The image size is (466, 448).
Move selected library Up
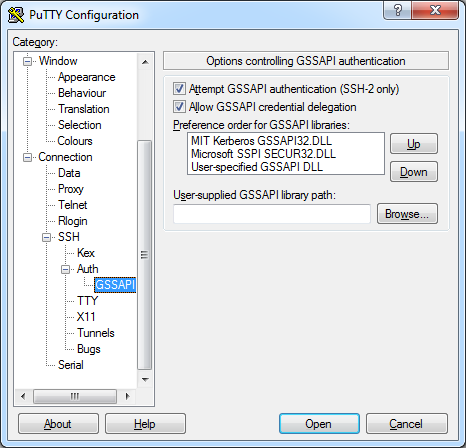tap(414, 144)
